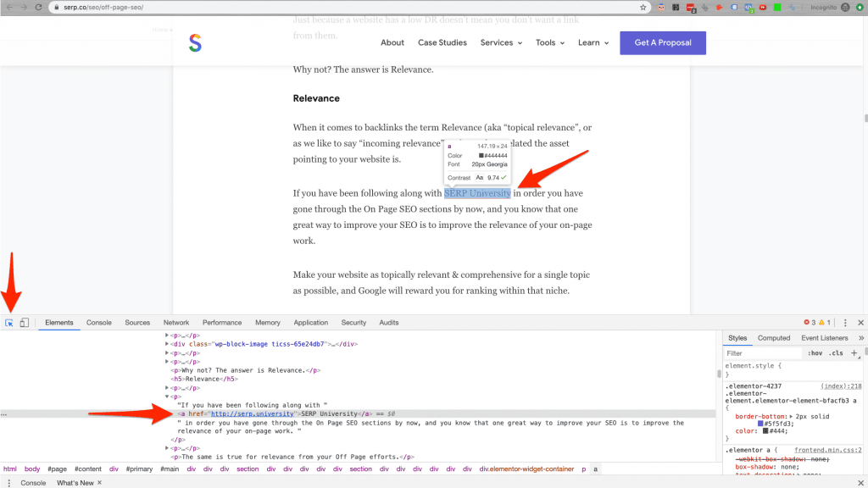Open the Security tab

[353, 323]
